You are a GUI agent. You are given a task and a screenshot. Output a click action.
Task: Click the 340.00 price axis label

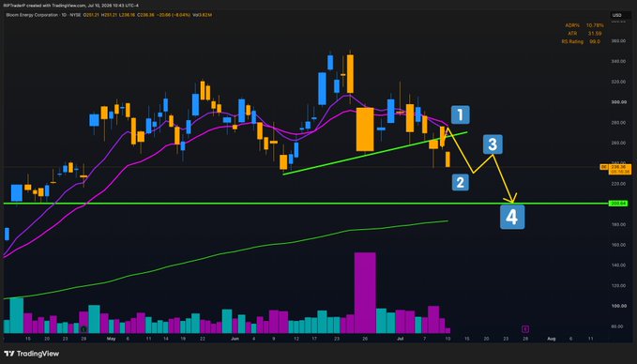click(x=618, y=61)
